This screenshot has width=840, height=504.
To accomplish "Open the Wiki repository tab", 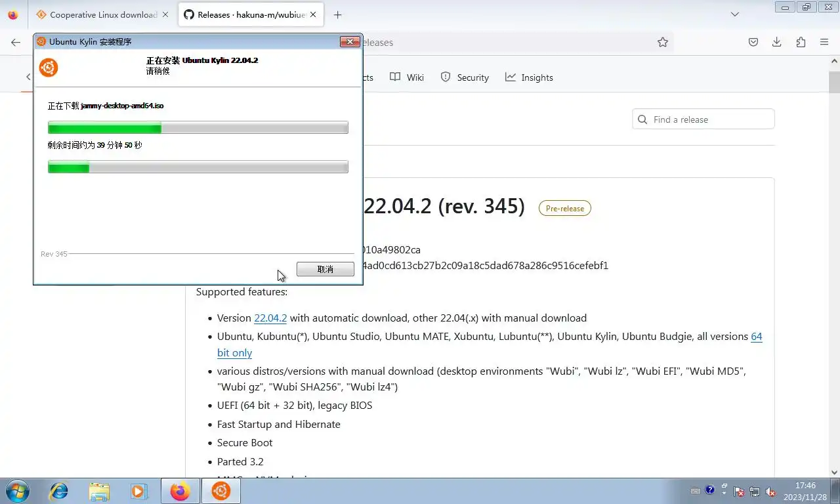I will click(407, 77).
